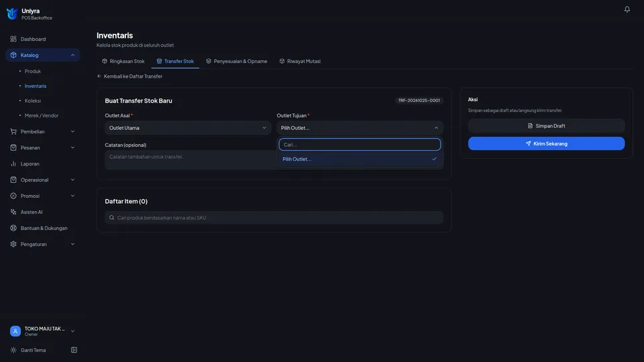Click the Operasional icon
644x362 pixels.
coord(13,180)
